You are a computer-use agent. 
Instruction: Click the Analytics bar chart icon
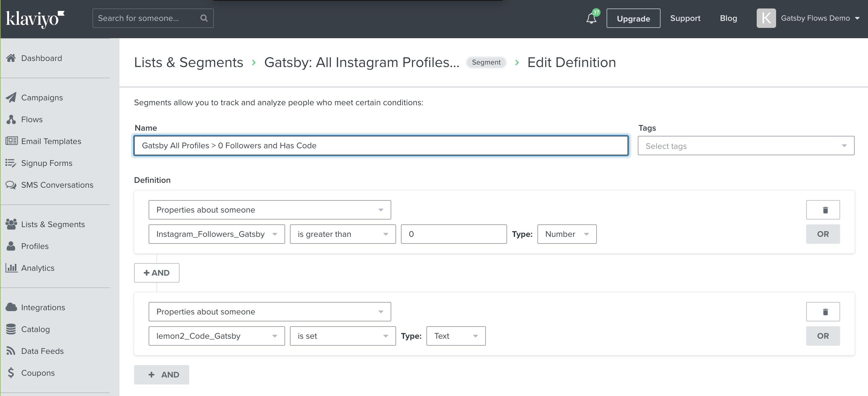coord(12,268)
